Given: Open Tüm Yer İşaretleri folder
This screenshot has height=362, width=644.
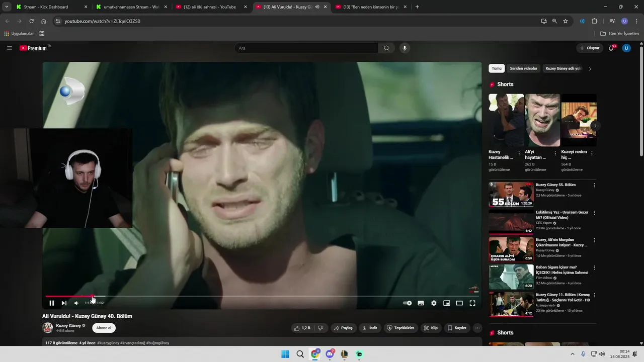Looking at the screenshot, I should [619, 34].
